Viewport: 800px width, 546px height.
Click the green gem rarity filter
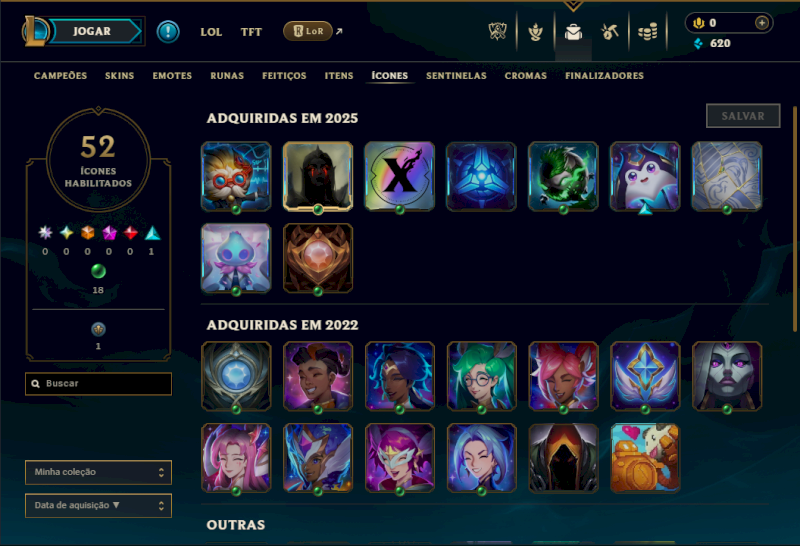[98, 271]
